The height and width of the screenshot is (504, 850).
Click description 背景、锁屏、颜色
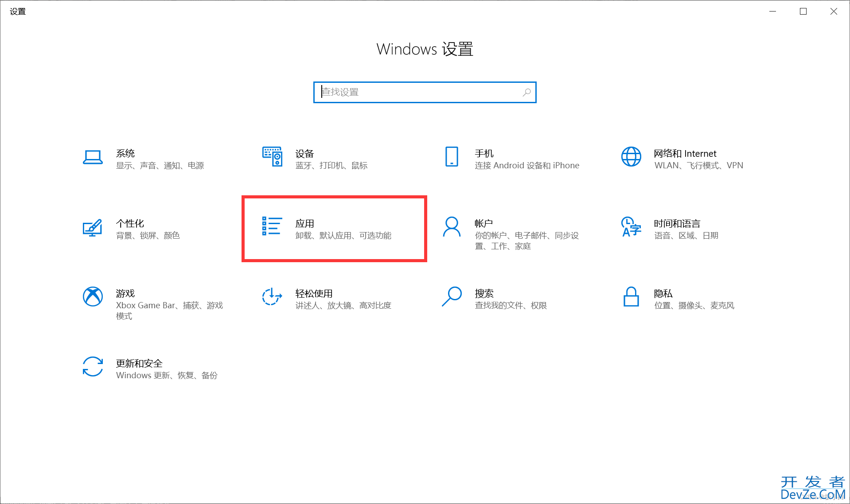(148, 235)
